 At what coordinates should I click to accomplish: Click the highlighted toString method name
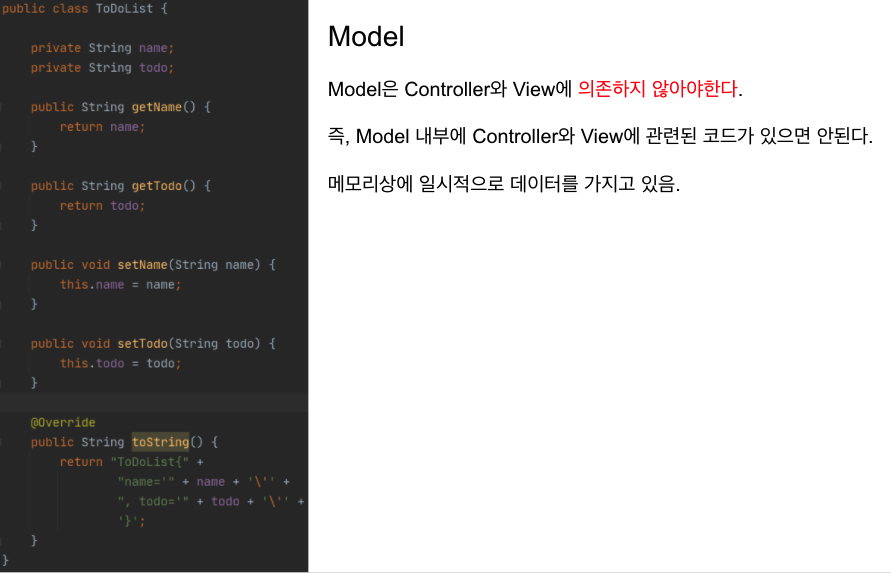(160, 442)
